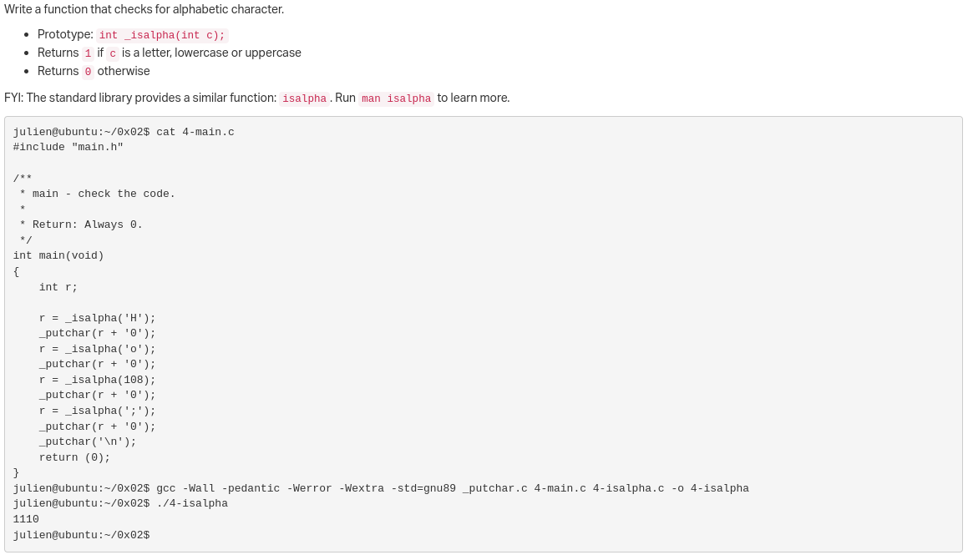Click the inline code 'c' in second bullet
968x560 pixels.
pos(113,53)
